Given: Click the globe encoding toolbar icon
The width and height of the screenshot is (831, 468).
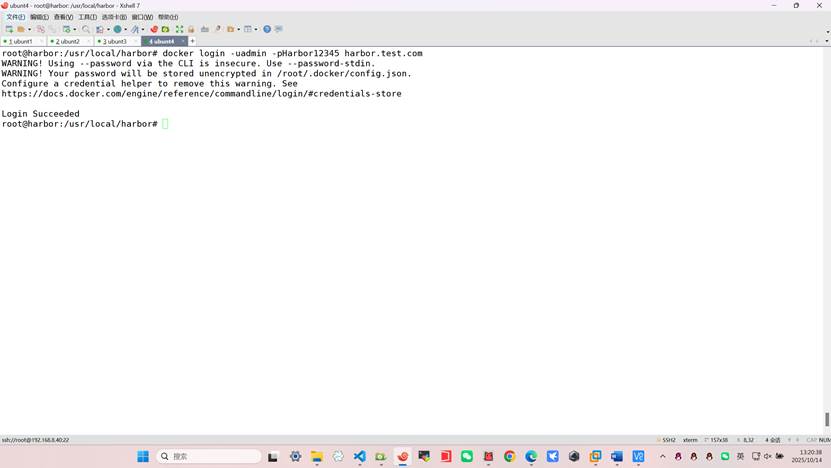Looking at the screenshot, I should [x=118, y=29].
